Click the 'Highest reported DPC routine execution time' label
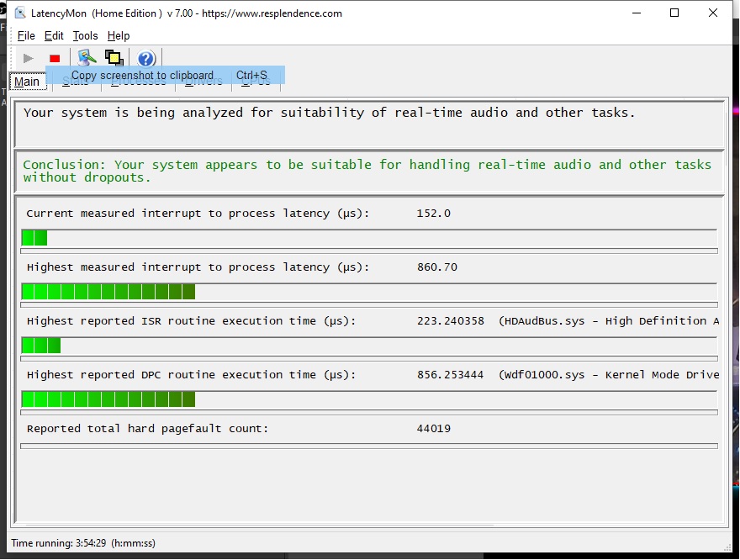Screen dimensions: 740x560 click(191, 374)
